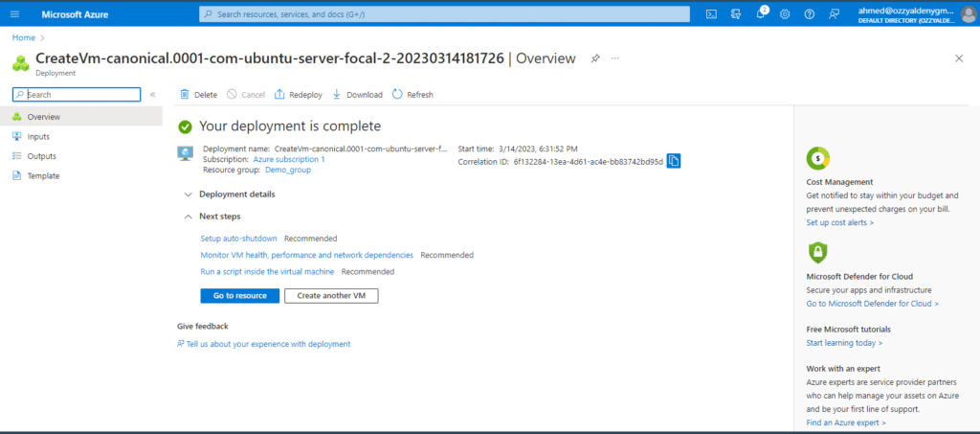Focus the global search resources box

[x=444, y=14]
